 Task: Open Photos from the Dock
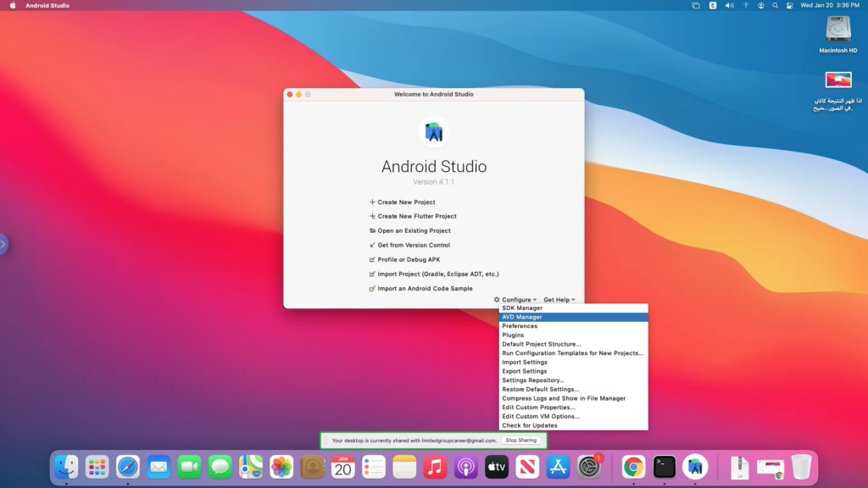point(281,467)
